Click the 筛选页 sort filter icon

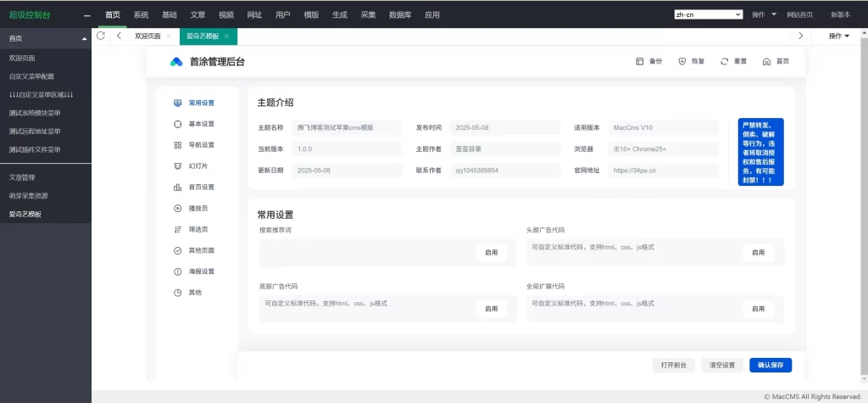coord(178,229)
